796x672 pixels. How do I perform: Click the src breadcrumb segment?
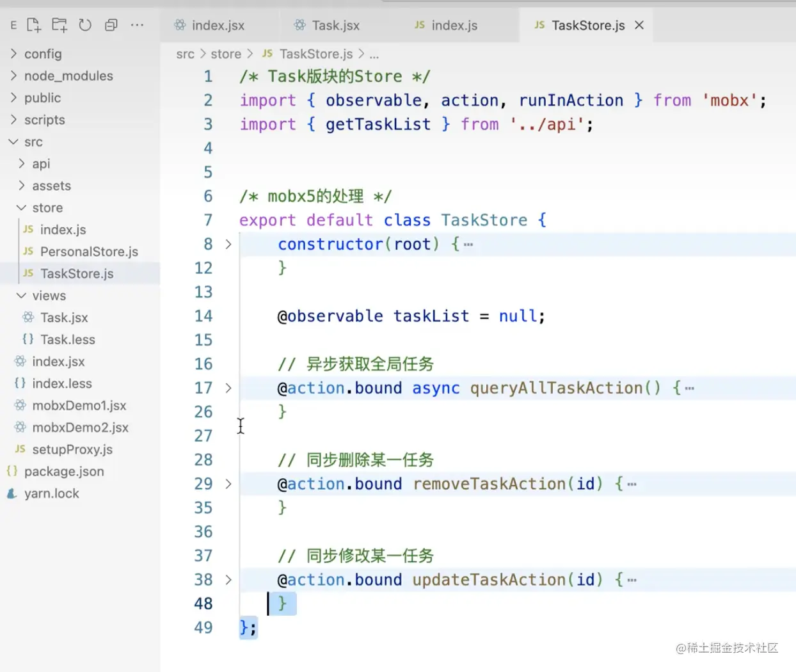click(x=185, y=54)
